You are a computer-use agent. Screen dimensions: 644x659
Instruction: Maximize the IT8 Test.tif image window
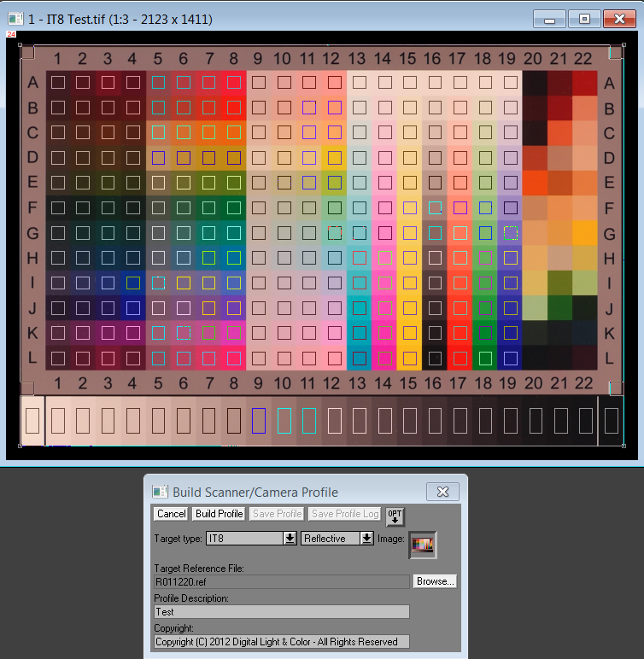tap(584, 19)
